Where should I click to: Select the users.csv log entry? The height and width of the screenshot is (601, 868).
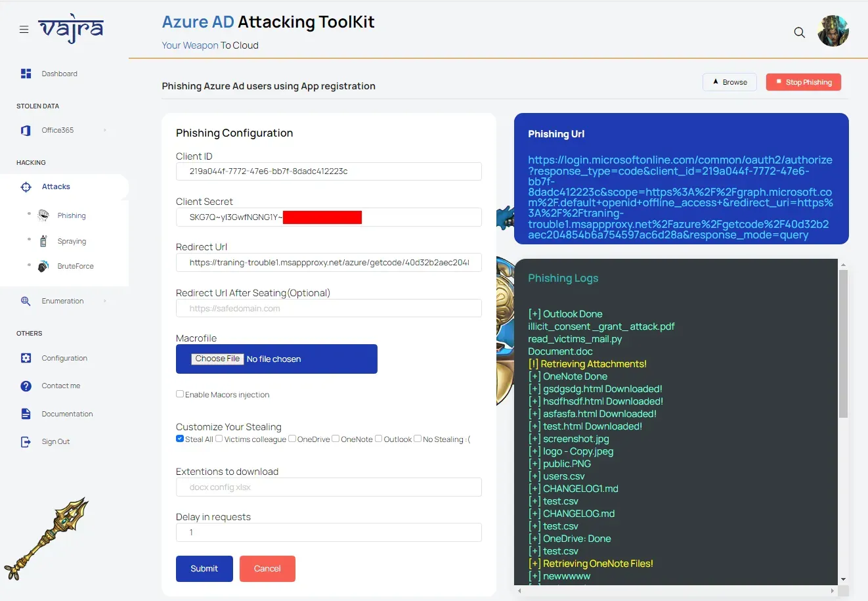[557, 476]
